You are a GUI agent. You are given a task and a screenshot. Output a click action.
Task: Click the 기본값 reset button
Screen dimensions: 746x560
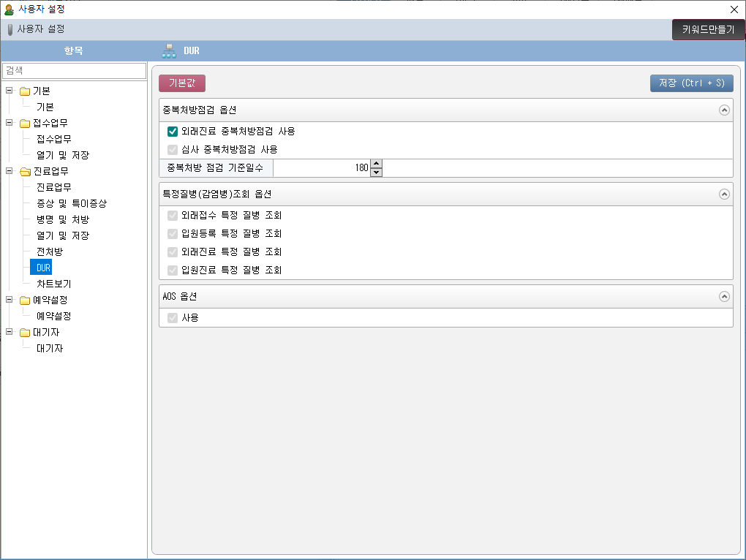click(182, 83)
